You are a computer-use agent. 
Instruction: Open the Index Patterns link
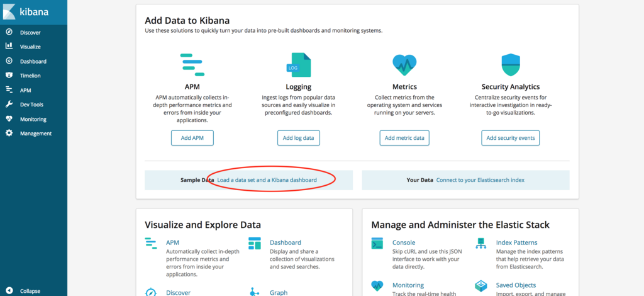(x=517, y=242)
